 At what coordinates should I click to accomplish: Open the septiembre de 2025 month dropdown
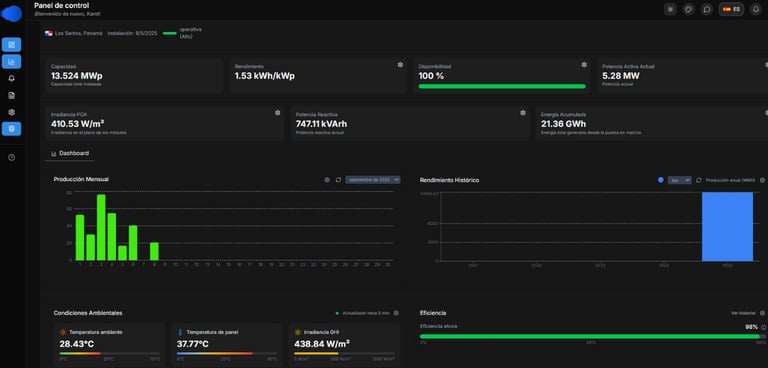[373, 180]
